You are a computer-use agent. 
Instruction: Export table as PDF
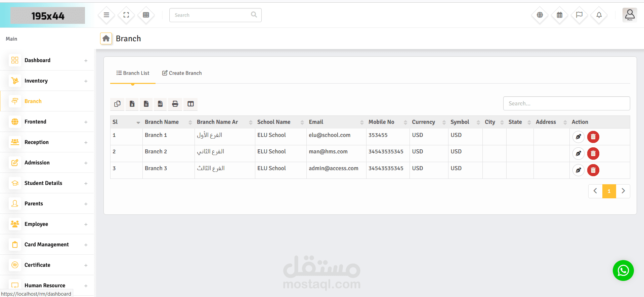point(160,104)
